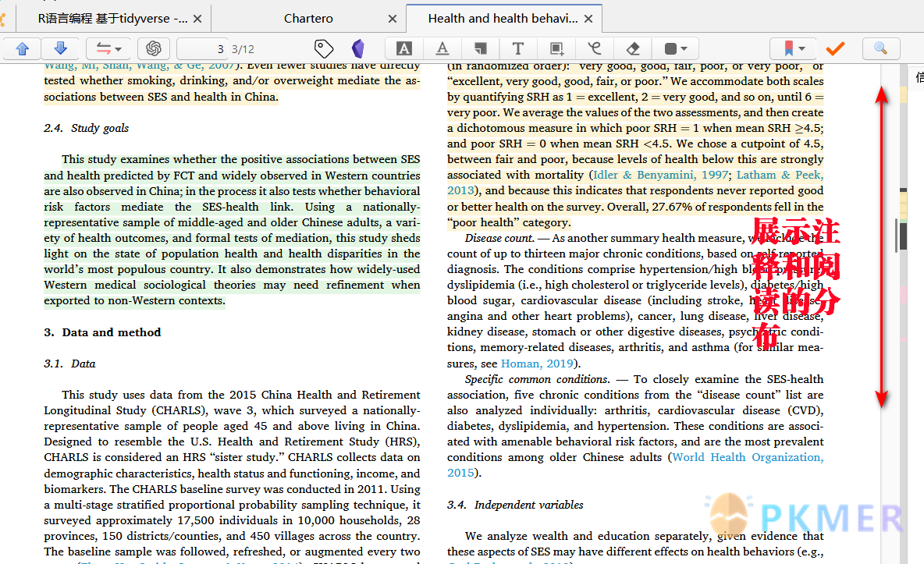
Task: Click the 3. Data and method heading
Action: click(x=102, y=332)
